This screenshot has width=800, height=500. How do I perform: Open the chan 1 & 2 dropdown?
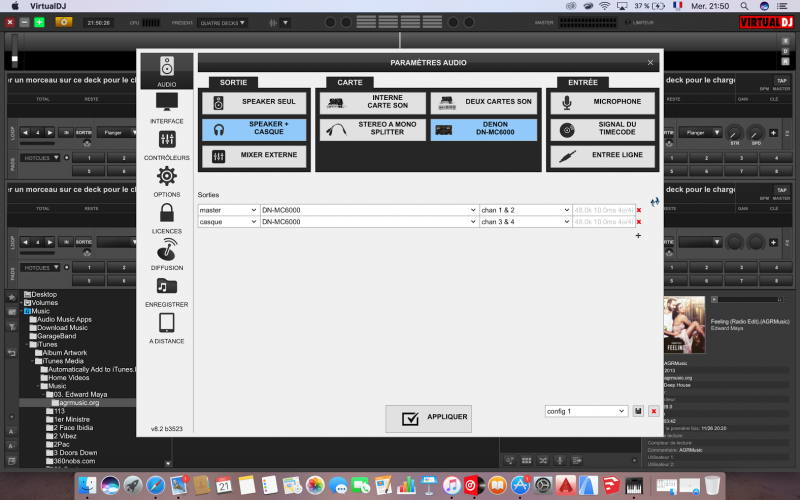click(526, 210)
